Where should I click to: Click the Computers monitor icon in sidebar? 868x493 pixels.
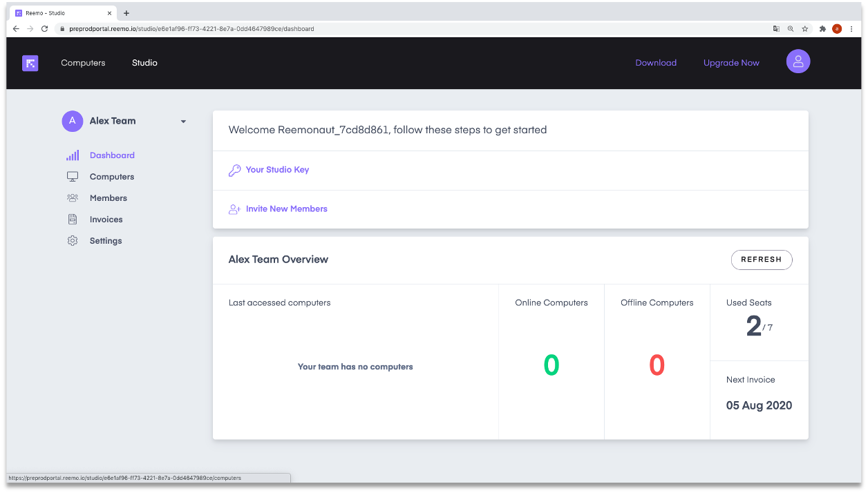point(73,177)
